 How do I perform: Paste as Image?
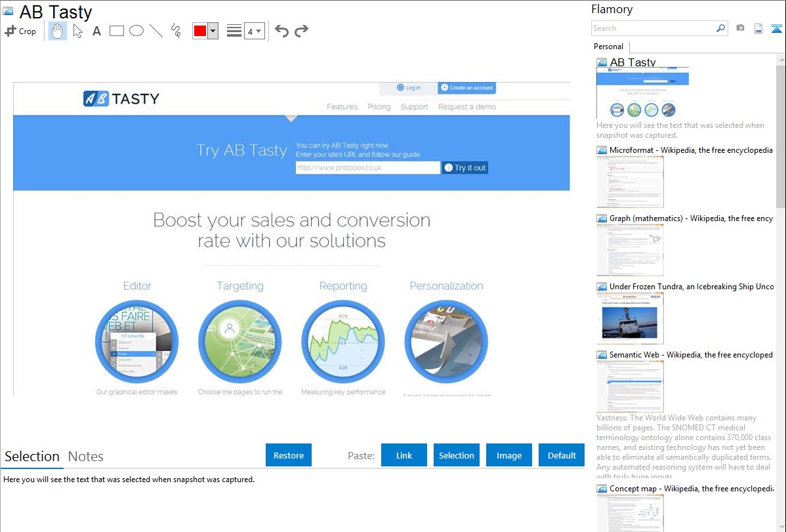tap(509, 455)
